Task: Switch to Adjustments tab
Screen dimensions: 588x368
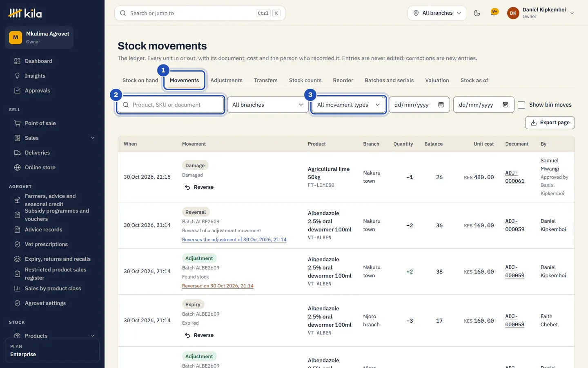Action: point(226,80)
